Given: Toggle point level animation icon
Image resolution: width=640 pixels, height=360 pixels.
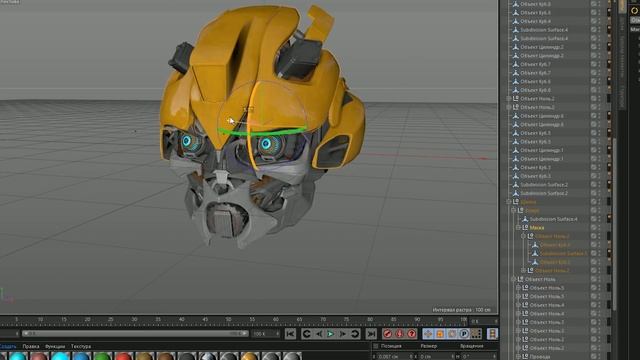Looking at the screenshot, I should point(476,334).
